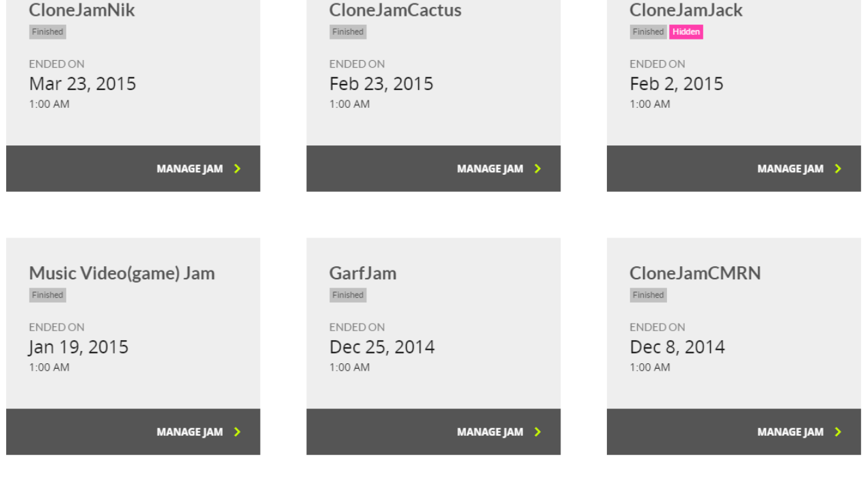
Task: Click the chevron arrow in CloneJamCMRN's footer
Action: (x=838, y=432)
